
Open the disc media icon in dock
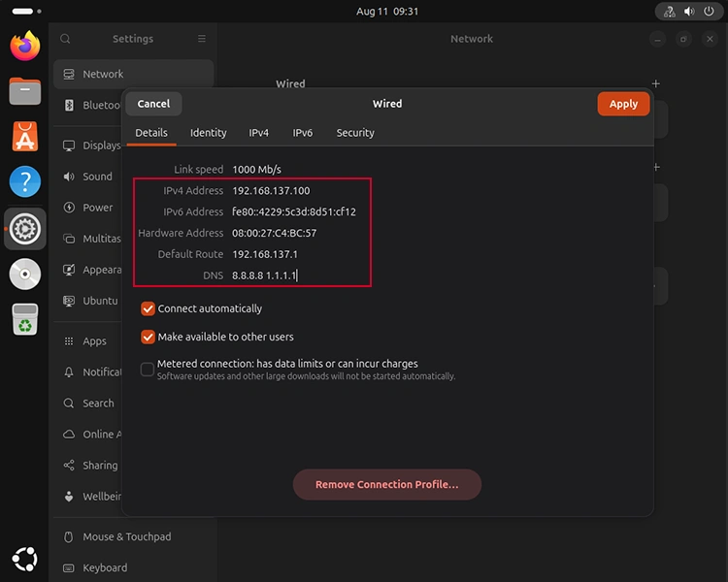click(x=25, y=274)
